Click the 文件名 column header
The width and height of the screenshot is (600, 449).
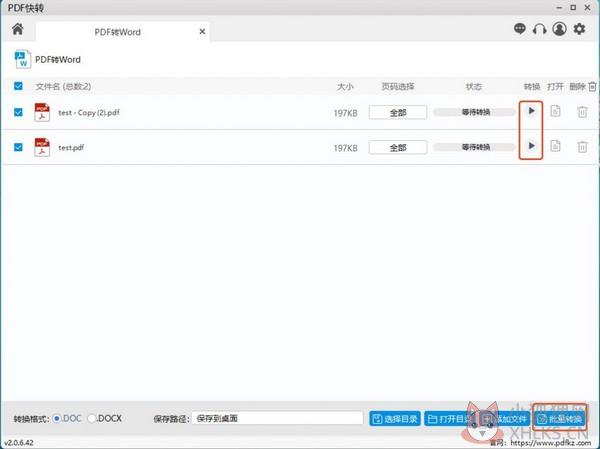click(63, 87)
